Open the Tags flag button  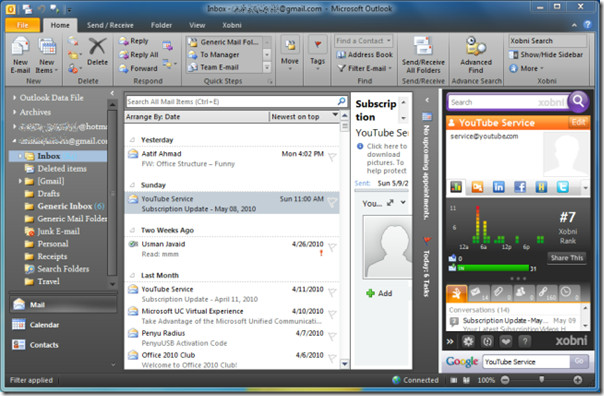tap(317, 54)
